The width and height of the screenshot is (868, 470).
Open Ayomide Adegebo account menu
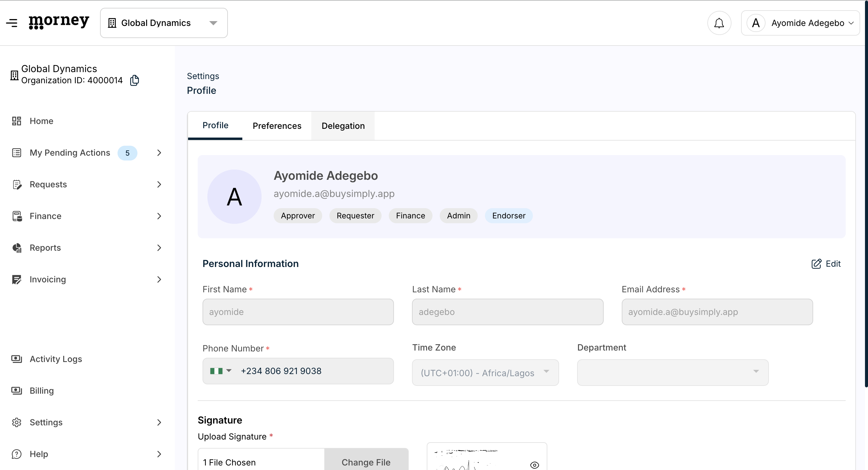tap(800, 23)
